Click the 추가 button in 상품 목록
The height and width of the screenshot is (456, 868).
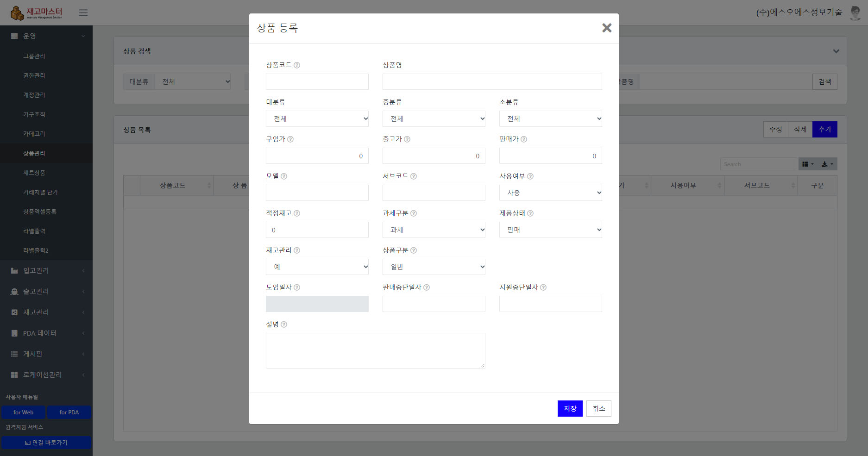(825, 130)
